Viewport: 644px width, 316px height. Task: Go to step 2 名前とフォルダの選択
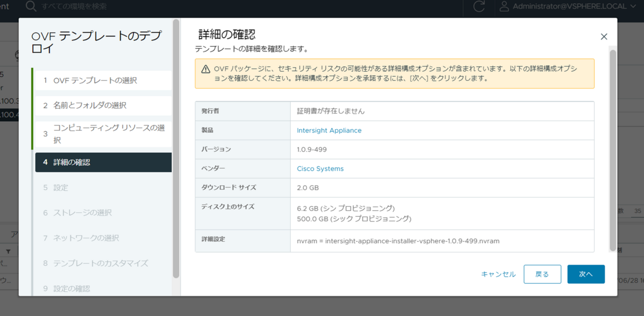click(103, 105)
